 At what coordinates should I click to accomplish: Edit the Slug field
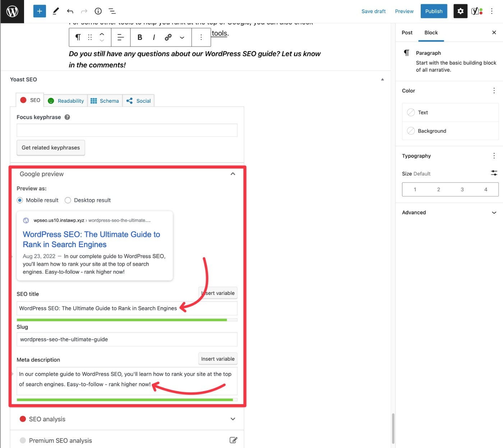pos(127,339)
